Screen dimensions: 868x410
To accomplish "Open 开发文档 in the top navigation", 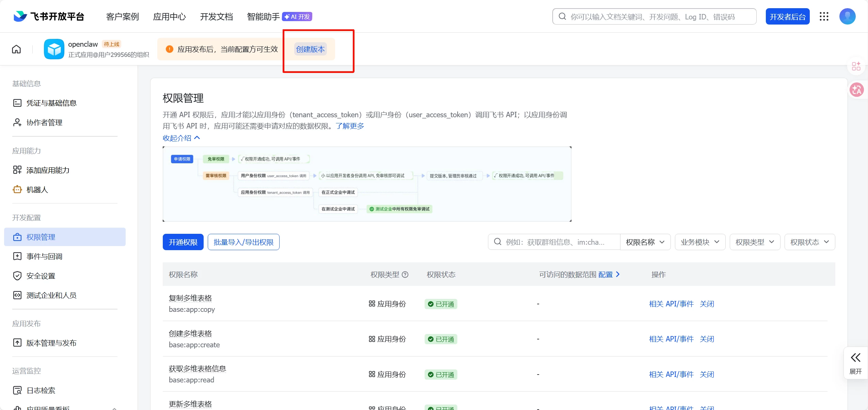I will point(216,17).
